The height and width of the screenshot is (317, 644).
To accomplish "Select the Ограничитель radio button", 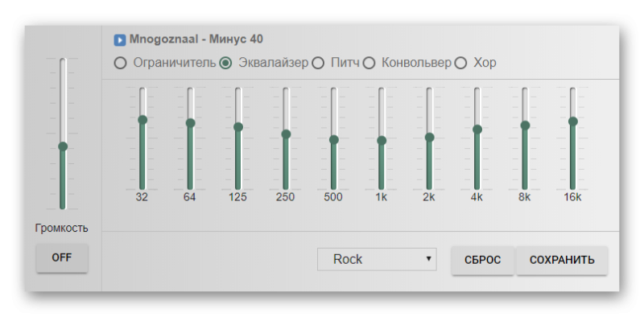I will 120,64.
